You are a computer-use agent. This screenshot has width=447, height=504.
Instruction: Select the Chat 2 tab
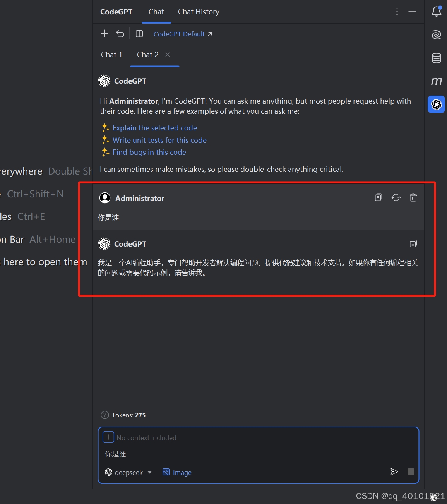(148, 55)
